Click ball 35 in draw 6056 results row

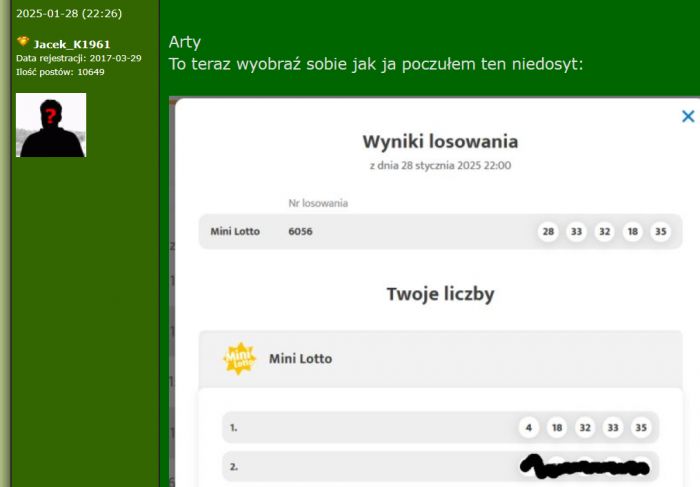click(x=661, y=231)
